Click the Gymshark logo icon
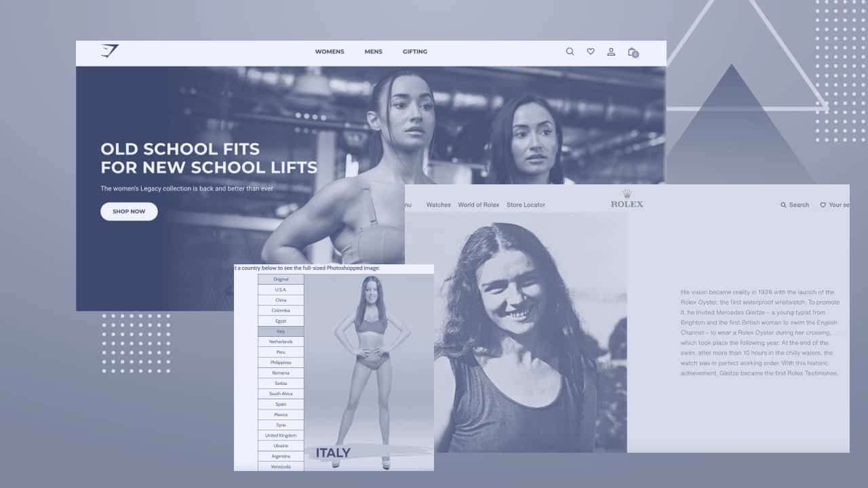868x488 pixels. coord(109,51)
